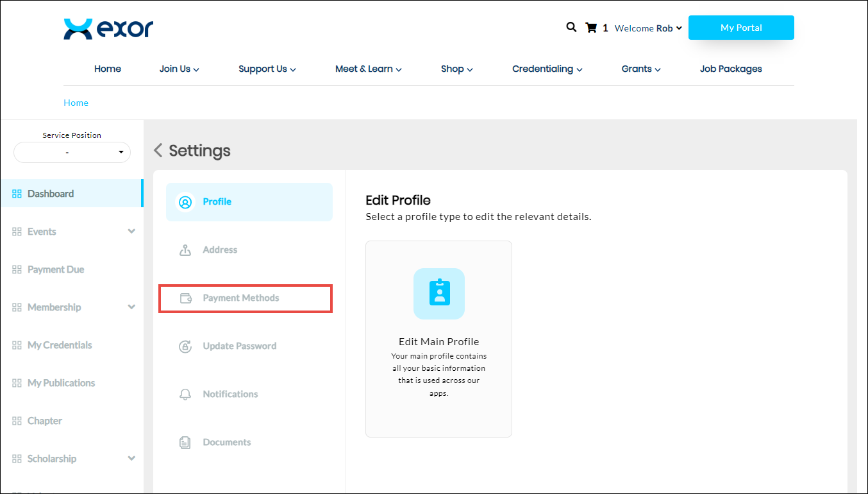Screen dimensions: 868x494
Task: Click the My Portal button
Action: (741, 28)
